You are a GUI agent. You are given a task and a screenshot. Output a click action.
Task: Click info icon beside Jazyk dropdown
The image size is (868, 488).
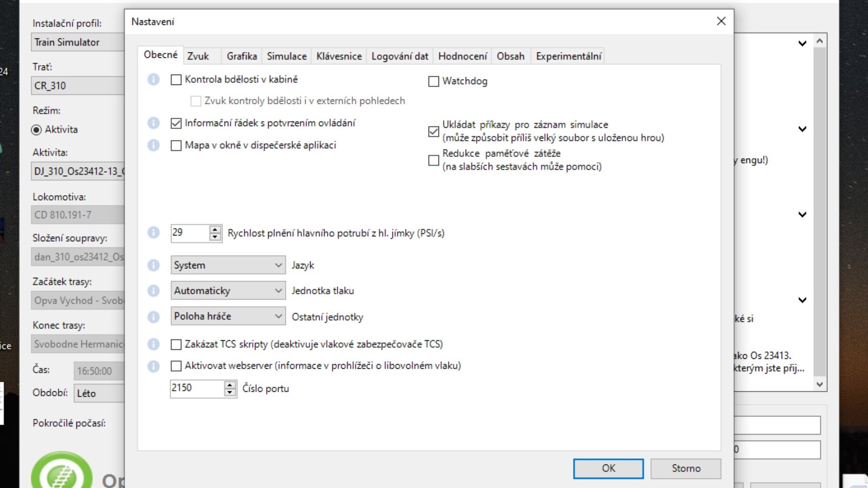click(x=153, y=265)
